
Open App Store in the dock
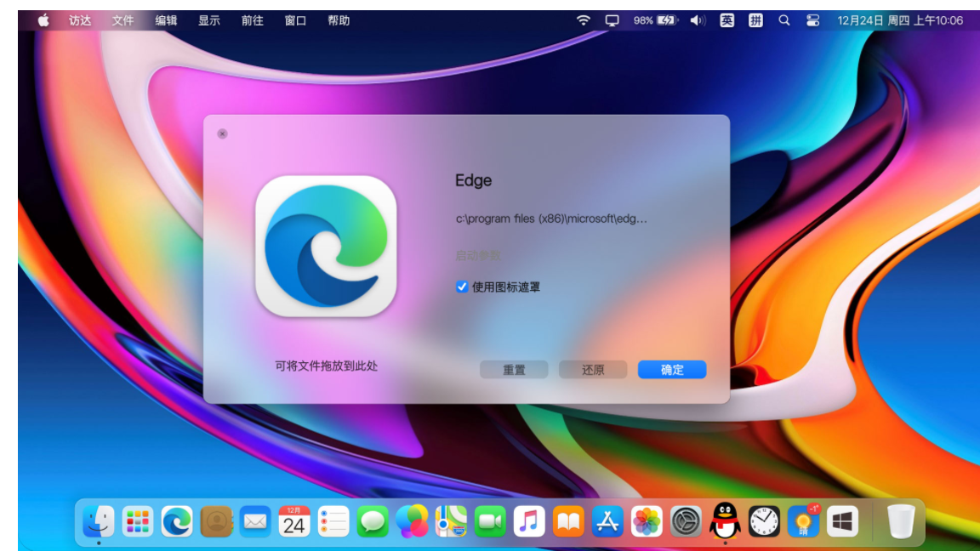click(607, 521)
